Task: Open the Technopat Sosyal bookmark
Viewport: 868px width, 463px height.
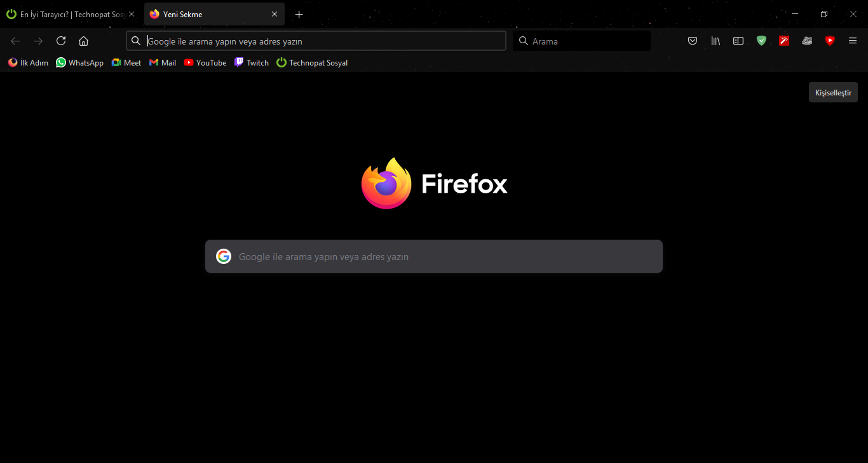Action: point(312,62)
